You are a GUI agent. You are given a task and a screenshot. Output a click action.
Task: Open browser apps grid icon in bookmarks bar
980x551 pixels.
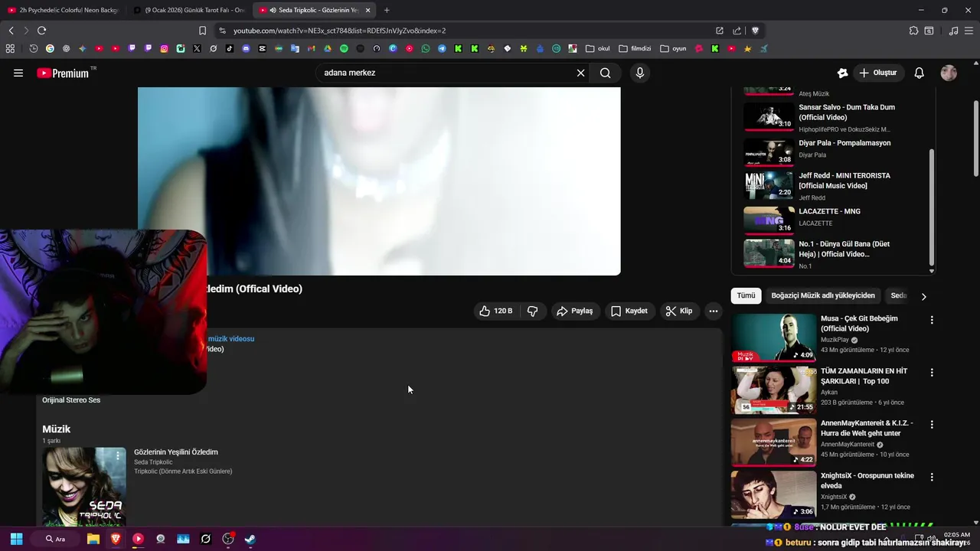(10, 48)
